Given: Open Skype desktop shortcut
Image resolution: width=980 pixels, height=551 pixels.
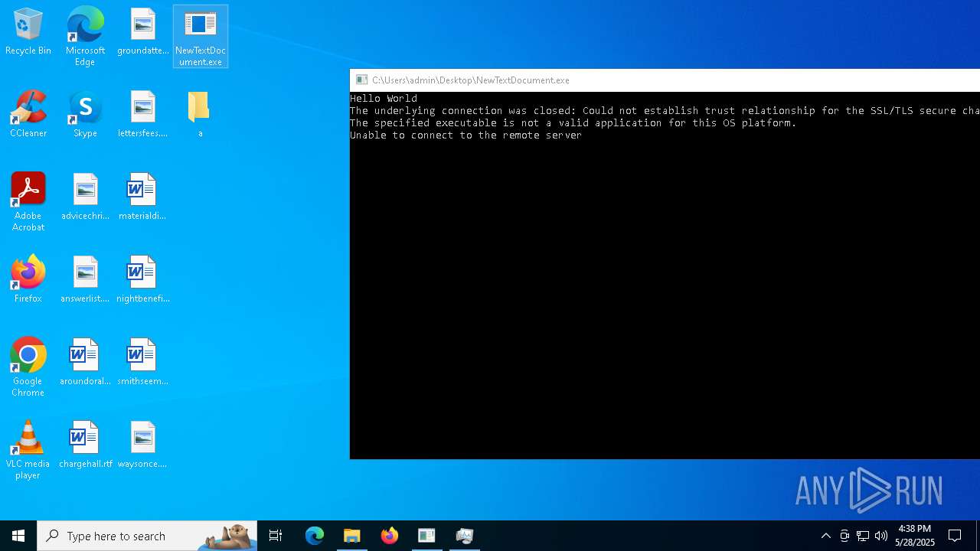Looking at the screenshot, I should (x=85, y=114).
